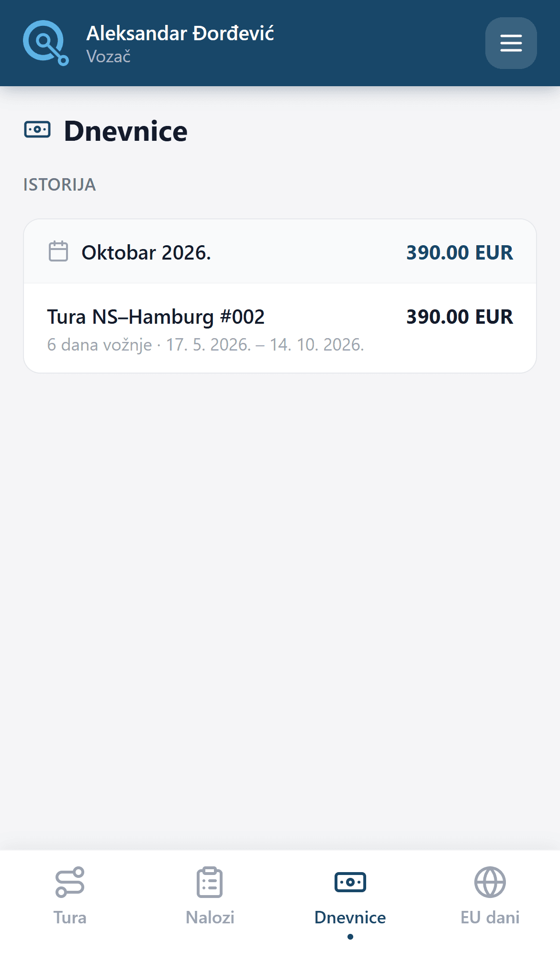Click the month total 390.00 EUR

click(x=459, y=252)
